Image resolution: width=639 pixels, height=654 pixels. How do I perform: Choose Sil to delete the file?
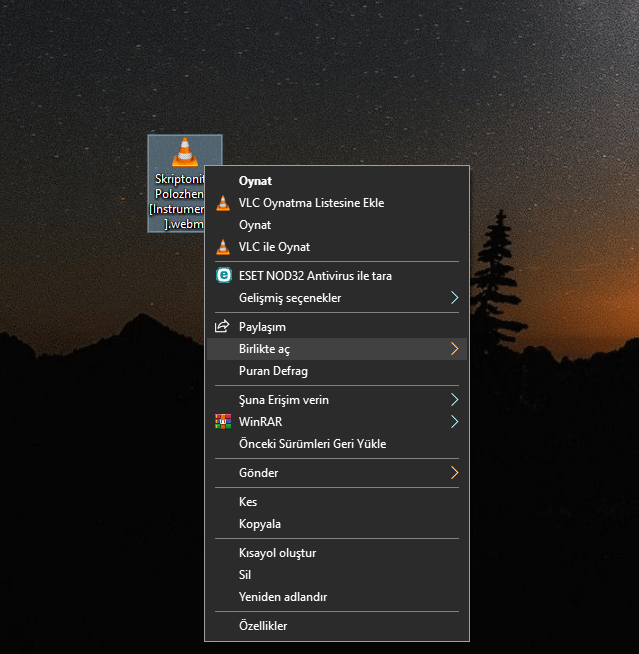click(x=337, y=575)
